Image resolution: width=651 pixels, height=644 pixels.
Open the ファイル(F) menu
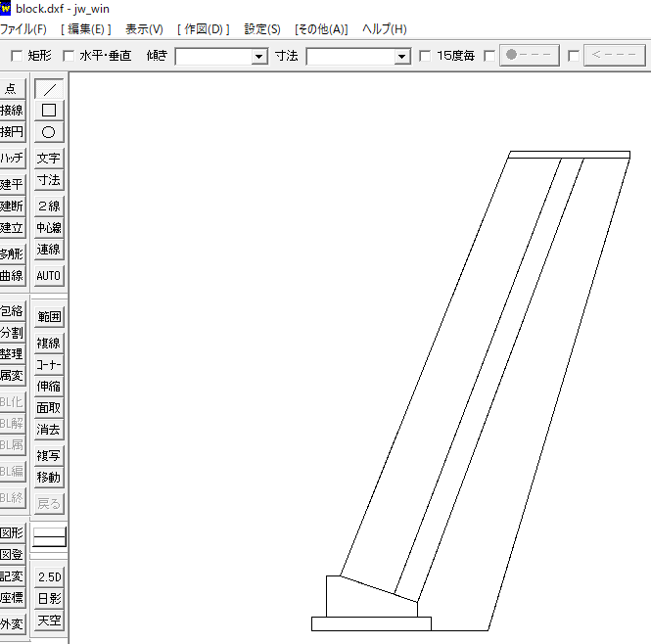point(23,29)
